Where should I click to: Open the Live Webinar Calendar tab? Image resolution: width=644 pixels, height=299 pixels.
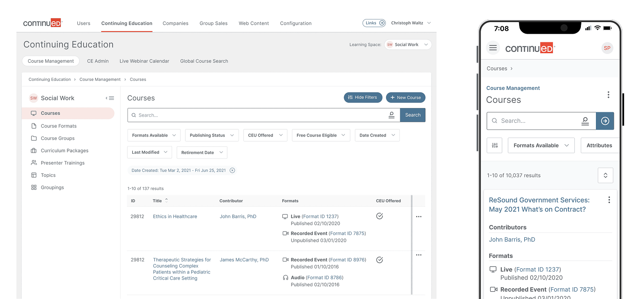pos(144,61)
